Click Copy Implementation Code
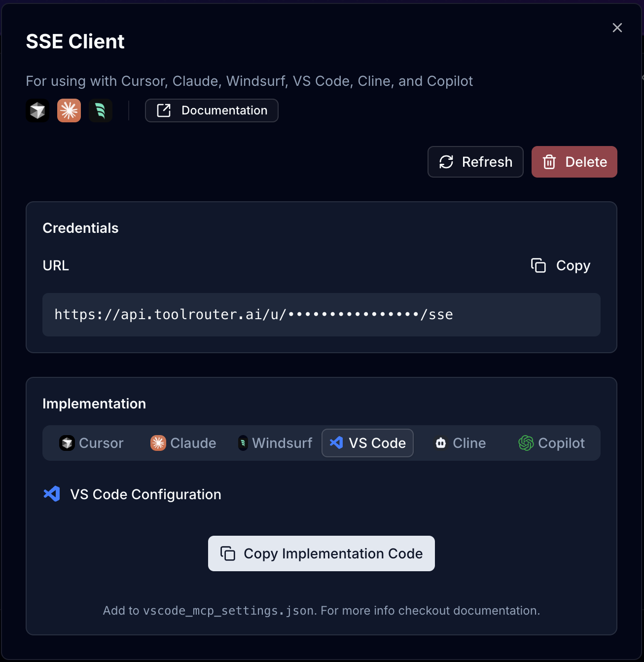The height and width of the screenshot is (662, 644). click(x=321, y=553)
